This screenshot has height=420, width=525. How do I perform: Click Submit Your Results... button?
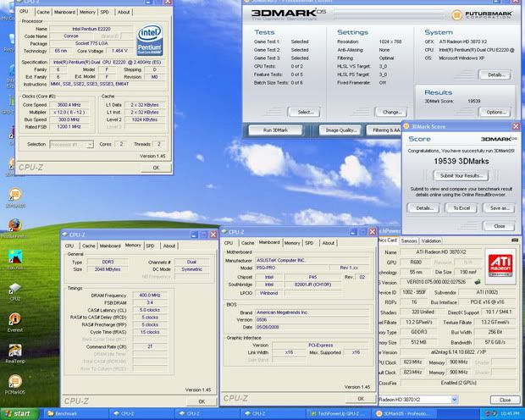pyautogui.click(x=461, y=175)
